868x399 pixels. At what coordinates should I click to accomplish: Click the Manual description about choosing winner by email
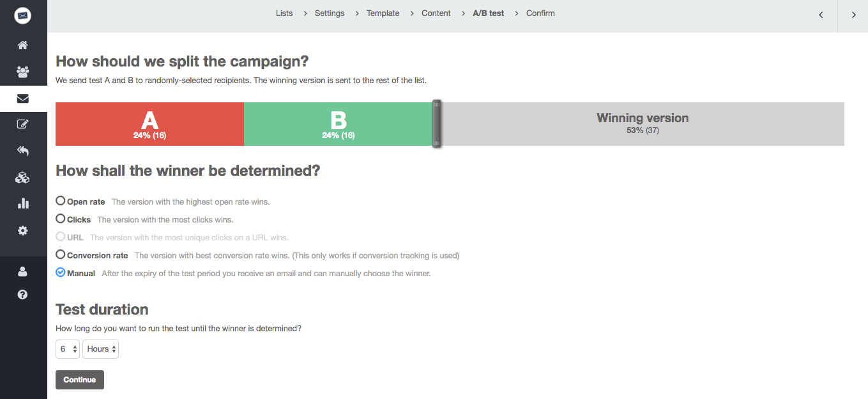(x=266, y=274)
